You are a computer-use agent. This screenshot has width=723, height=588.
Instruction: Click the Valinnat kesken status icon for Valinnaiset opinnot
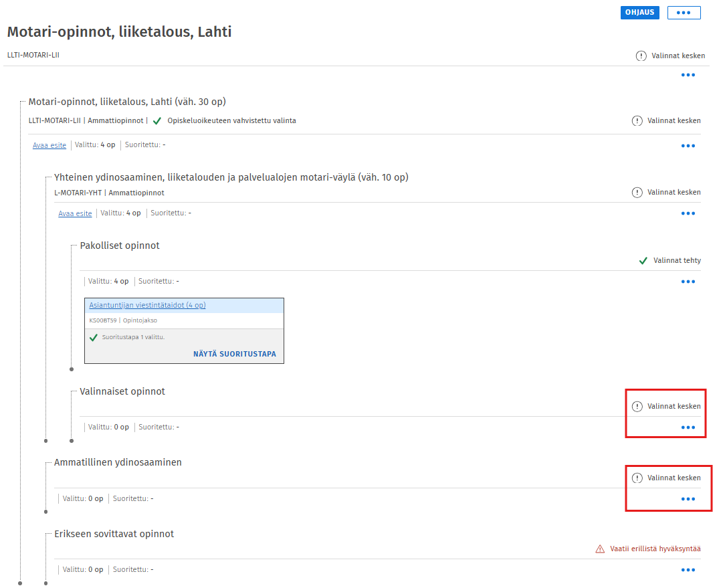tap(637, 406)
